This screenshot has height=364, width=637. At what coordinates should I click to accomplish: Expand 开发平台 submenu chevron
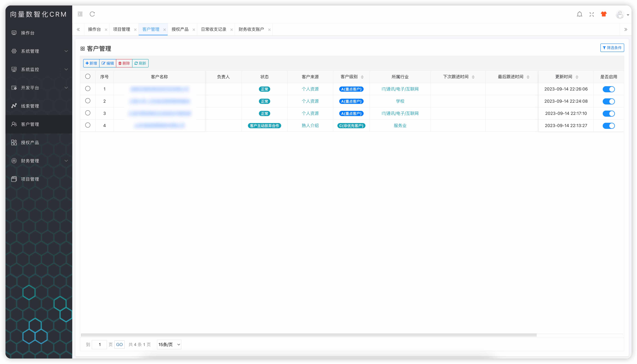[x=66, y=88]
